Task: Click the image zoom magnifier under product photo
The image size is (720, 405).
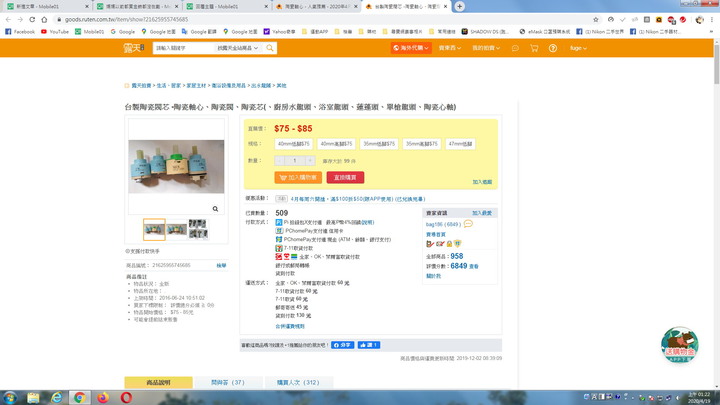Action: pos(215,209)
